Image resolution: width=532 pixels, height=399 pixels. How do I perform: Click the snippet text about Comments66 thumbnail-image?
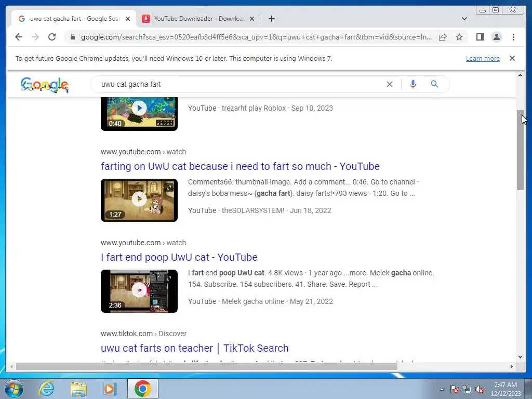coord(303,188)
